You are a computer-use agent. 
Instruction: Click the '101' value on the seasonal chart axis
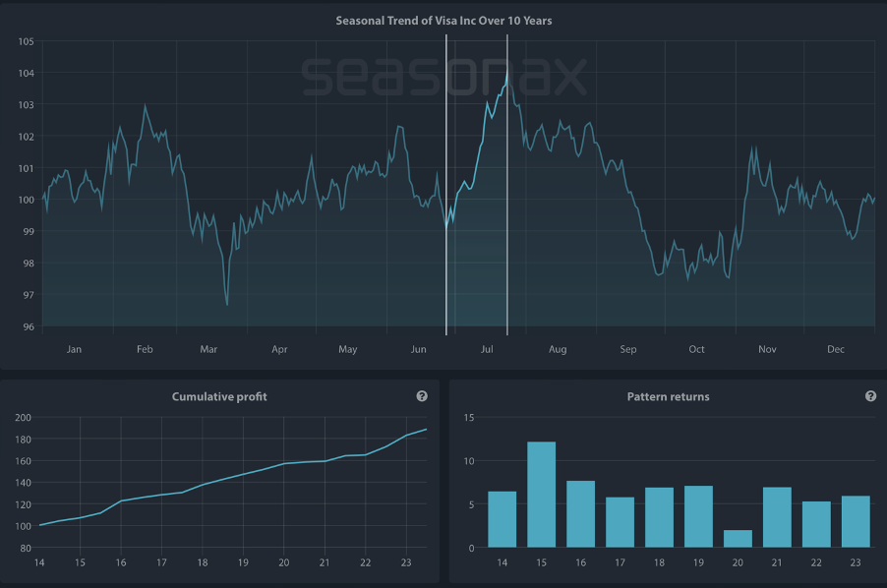(x=26, y=168)
